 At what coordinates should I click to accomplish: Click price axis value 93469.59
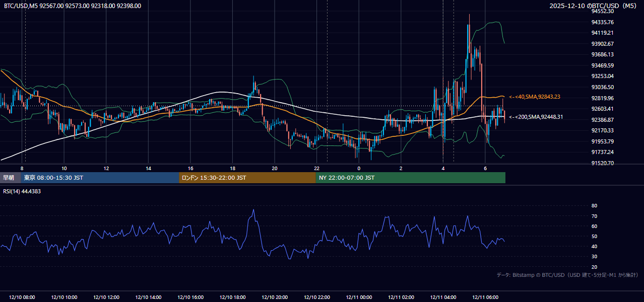click(603, 65)
